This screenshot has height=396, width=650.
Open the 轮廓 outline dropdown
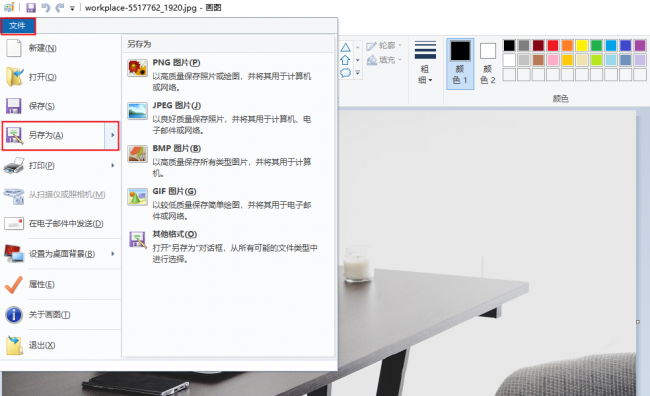pyautogui.click(x=384, y=46)
